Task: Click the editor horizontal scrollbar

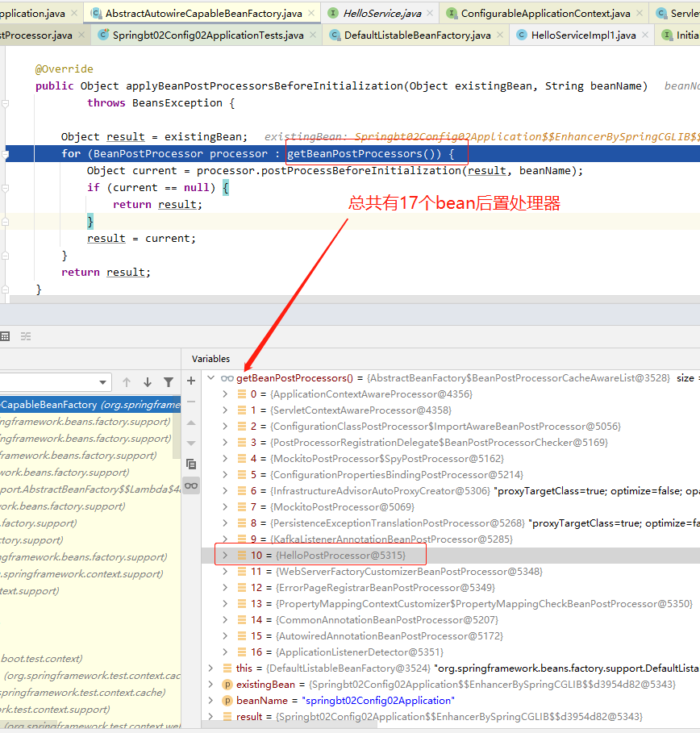Action: click(354, 298)
